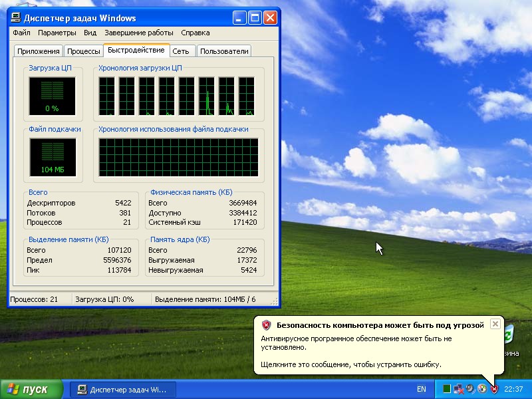The height and width of the screenshot is (399, 532).
Task: Click the balloon title Безопасность компьютера может быть под угрозой
Action: coord(380,325)
